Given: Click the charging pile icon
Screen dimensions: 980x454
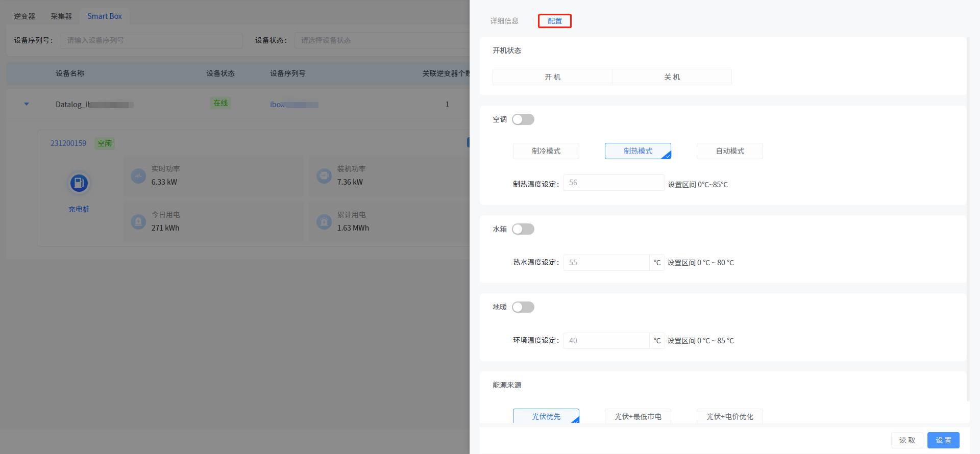Looking at the screenshot, I should [79, 183].
